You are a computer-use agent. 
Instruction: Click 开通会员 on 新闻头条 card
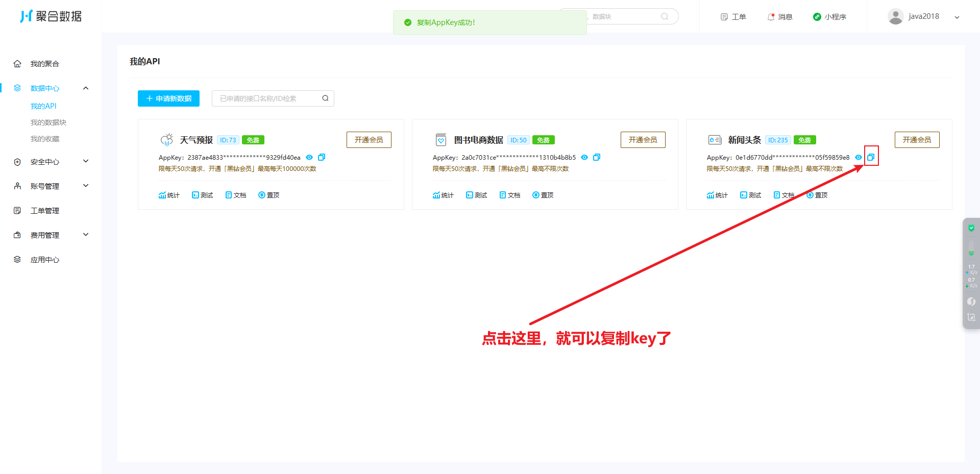point(917,140)
